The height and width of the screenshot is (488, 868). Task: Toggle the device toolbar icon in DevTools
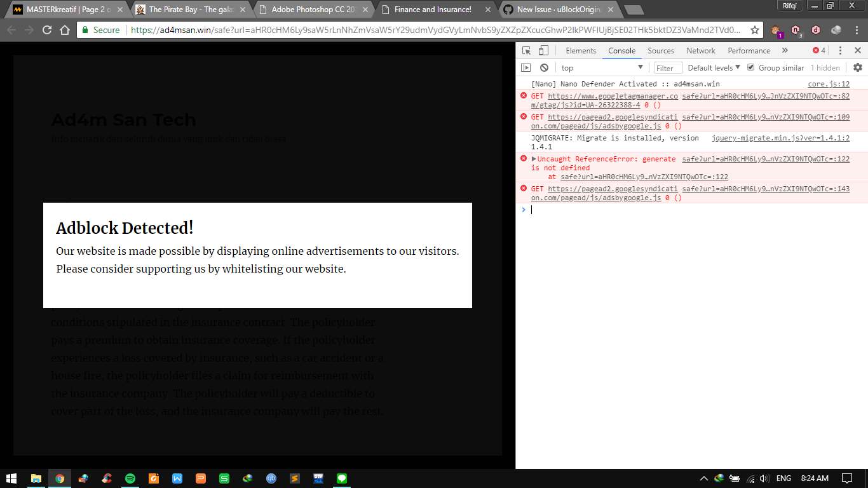pyautogui.click(x=543, y=51)
